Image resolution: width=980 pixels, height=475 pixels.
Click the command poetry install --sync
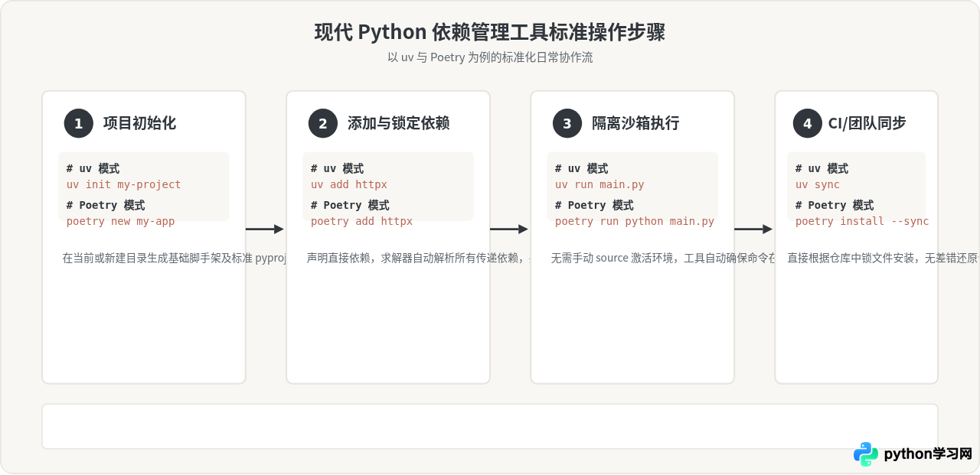(x=862, y=221)
